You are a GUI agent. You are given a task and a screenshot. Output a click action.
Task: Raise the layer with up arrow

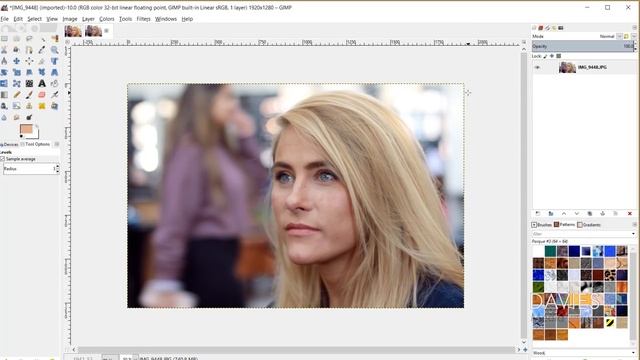pos(564,213)
